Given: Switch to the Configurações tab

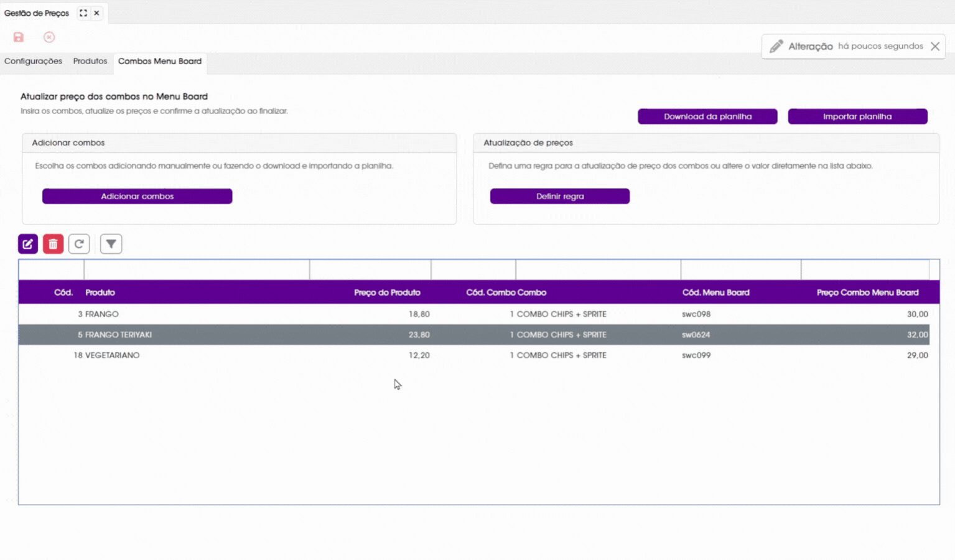Looking at the screenshot, I should click(33, 61).
